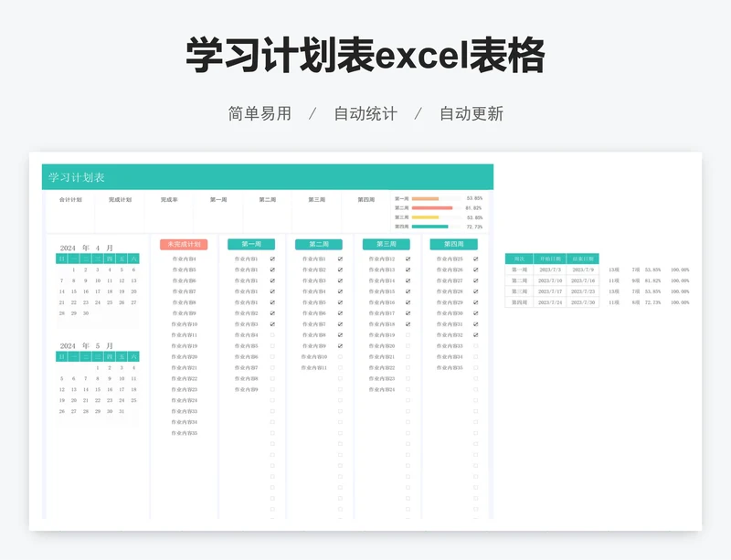Screen dimensions: 731x560
Task: Select 作业内容4 in the 未完成计划 list
Action: (x=185, y=259)
